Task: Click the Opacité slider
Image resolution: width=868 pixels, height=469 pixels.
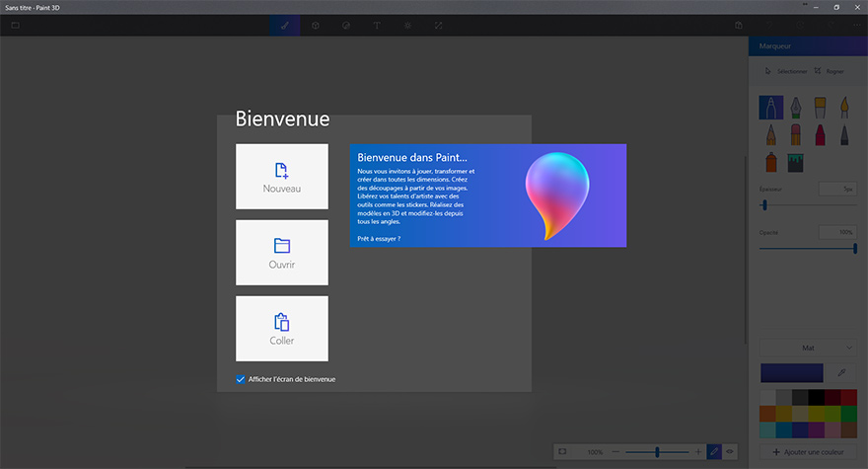Action: (808, 249)
